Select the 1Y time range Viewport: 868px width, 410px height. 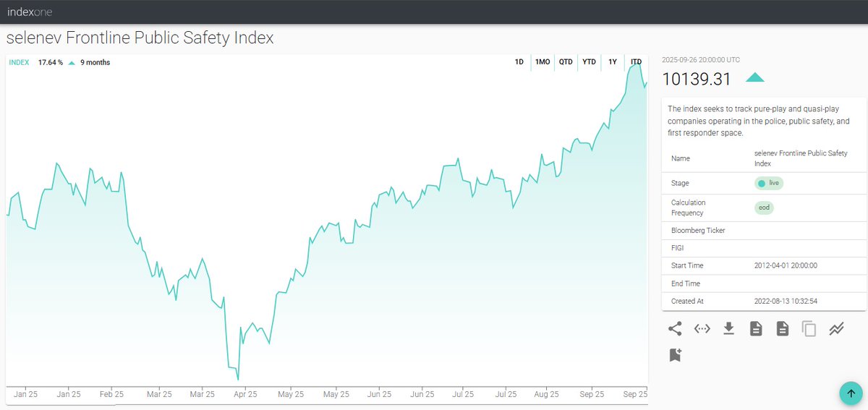pyautogui.click(x=613, y=62)
